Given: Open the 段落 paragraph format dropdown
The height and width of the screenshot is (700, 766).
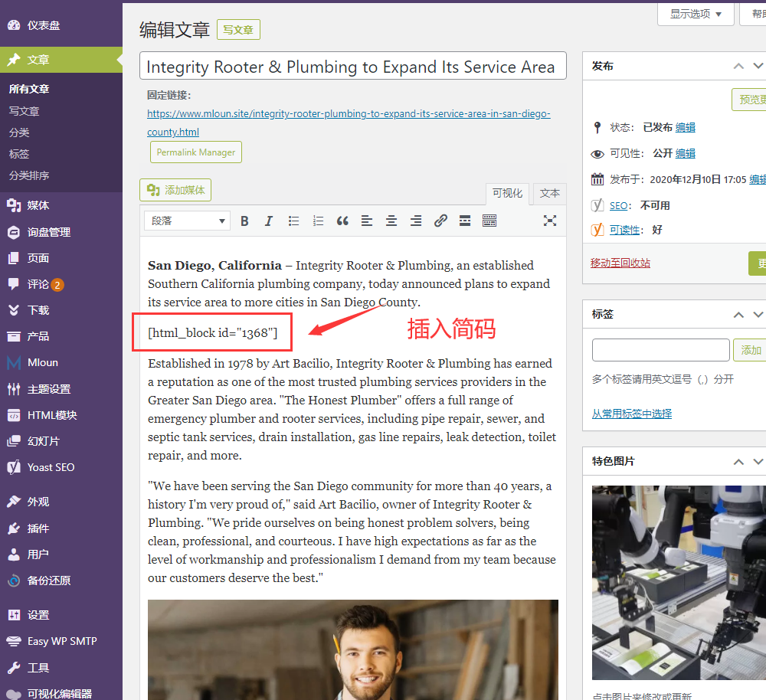Looking at the screenshot, I should point(188,221).
